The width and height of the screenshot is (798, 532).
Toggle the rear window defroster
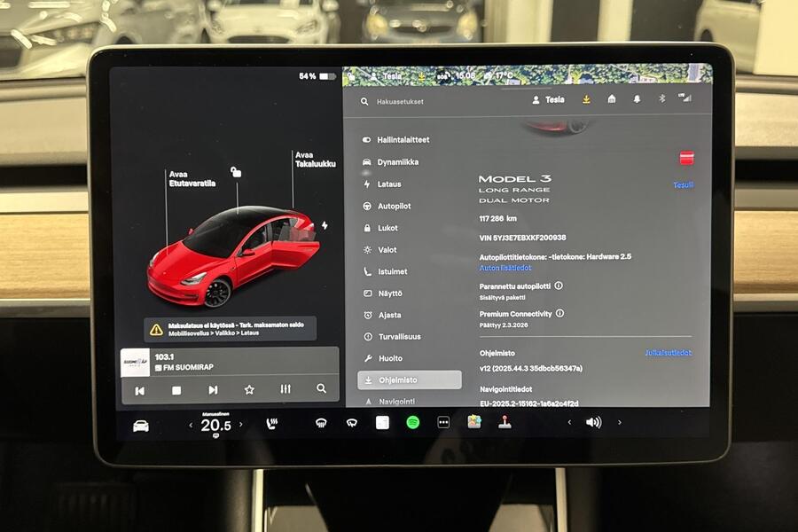click(x=352, y=423)
